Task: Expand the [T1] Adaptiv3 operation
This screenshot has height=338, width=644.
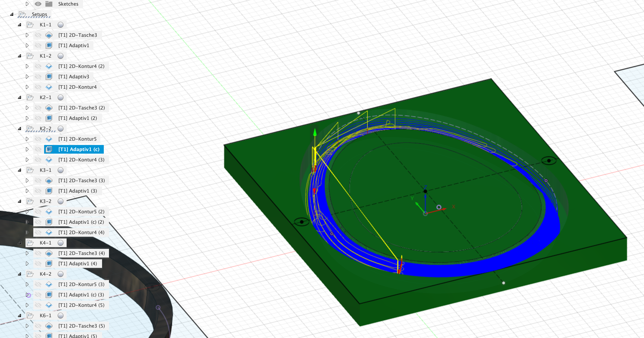Action: tap(27, 77)
